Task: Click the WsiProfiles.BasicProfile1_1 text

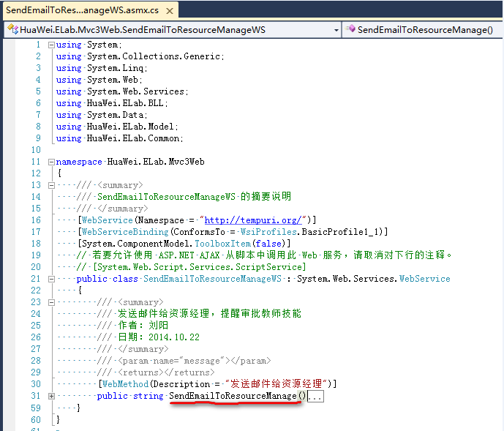Action: tap(311, 232)
